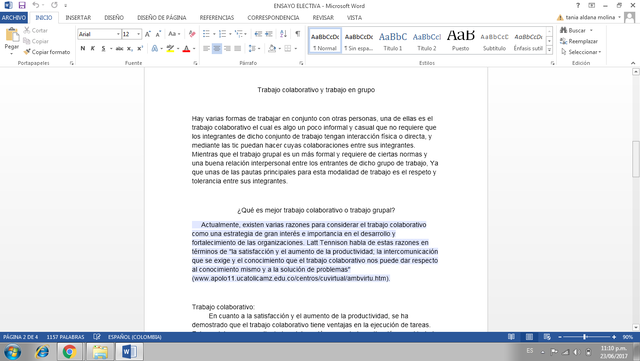Select Normal style
This screenshot has height=361, width=640.
pyautogui.click(x=325, y=41)
